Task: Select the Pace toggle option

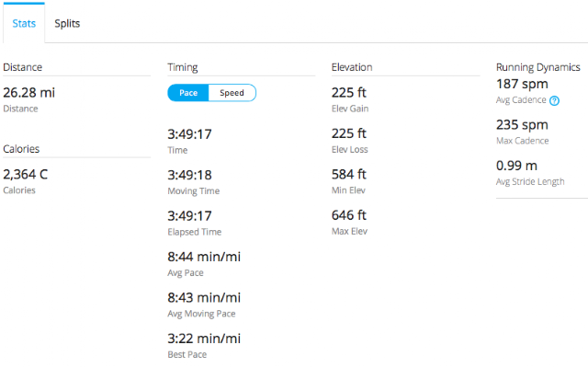Action: (x=188, y=93)
